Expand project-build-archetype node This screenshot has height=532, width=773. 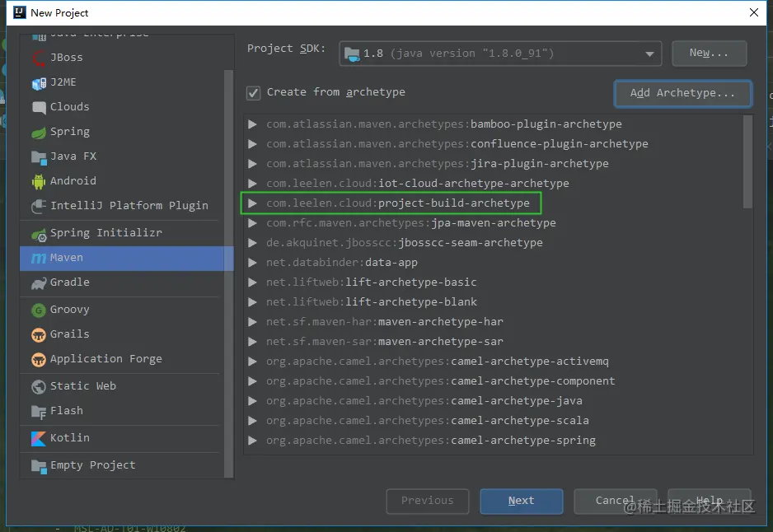tap(252, 203)
